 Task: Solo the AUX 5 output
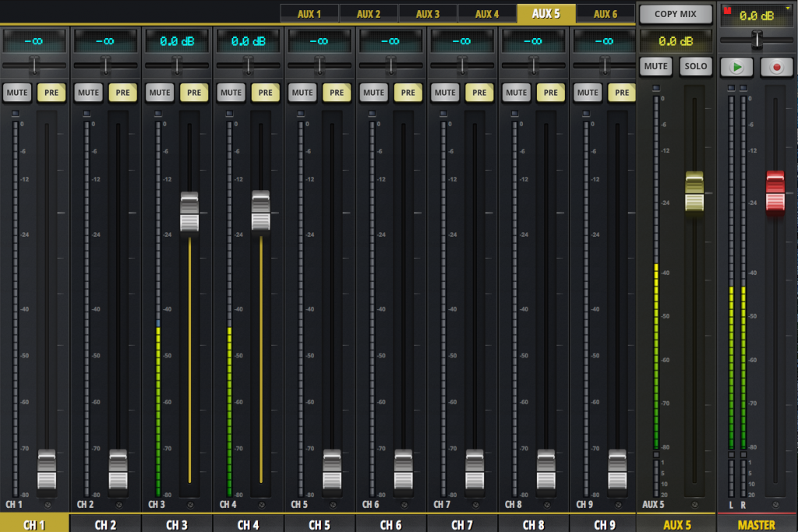click(x=695, y=66)
